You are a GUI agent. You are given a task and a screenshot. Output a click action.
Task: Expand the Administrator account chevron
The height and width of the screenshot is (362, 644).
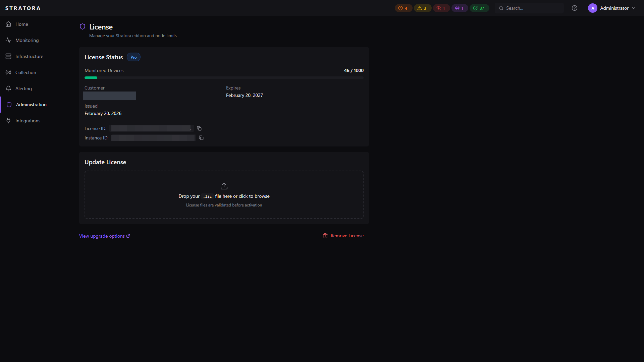[x=634, y=8]
